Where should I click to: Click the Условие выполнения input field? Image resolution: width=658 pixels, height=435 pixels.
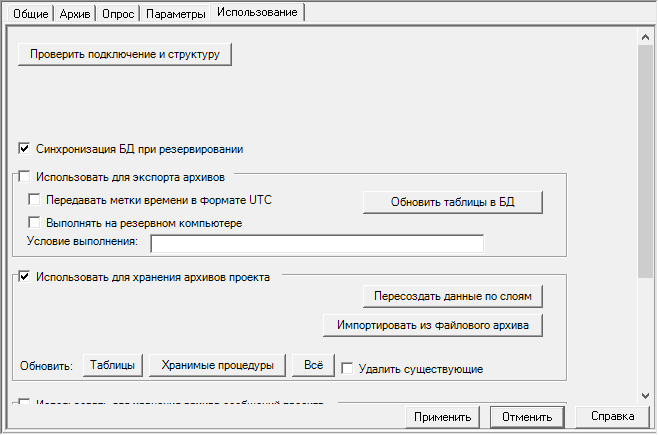pos(317,244)
